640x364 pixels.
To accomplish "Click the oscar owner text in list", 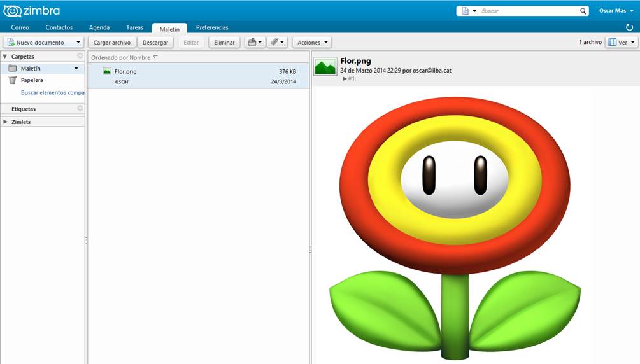I will click(122, 81).
